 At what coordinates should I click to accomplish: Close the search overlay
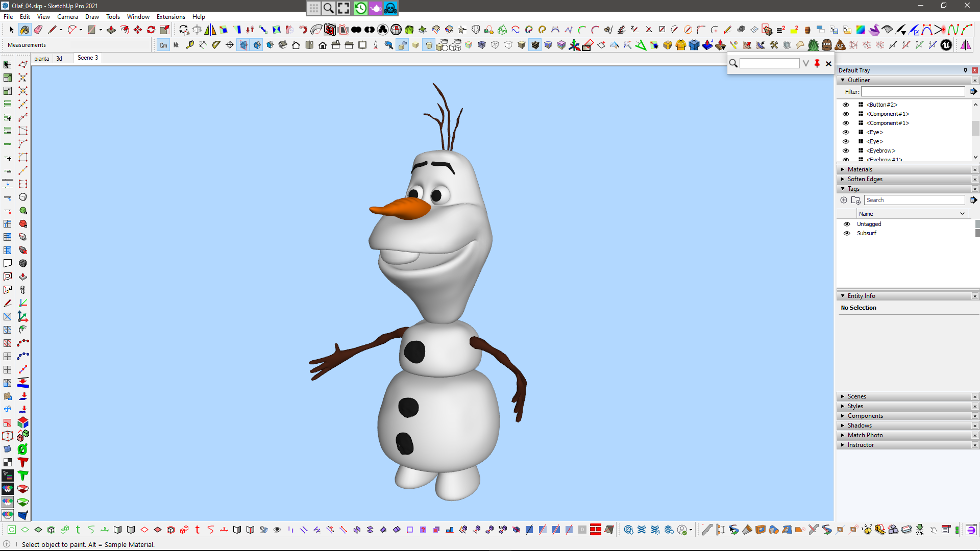point(828,64)
